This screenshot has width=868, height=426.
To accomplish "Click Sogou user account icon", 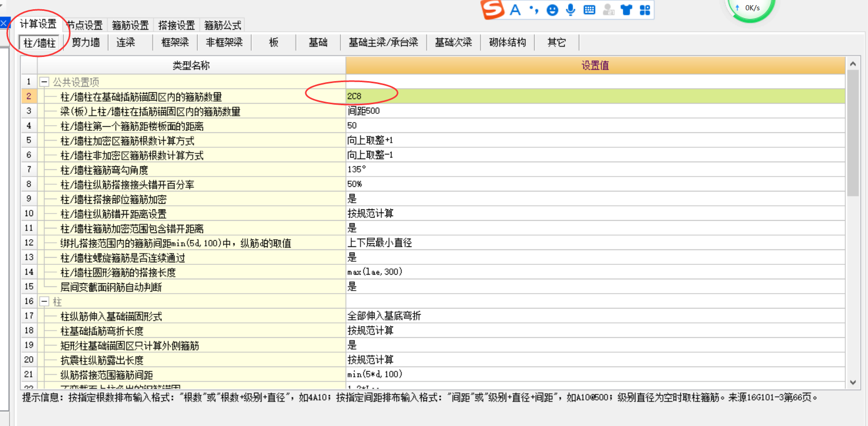I will pyautogui.click(x=608, y=10).
